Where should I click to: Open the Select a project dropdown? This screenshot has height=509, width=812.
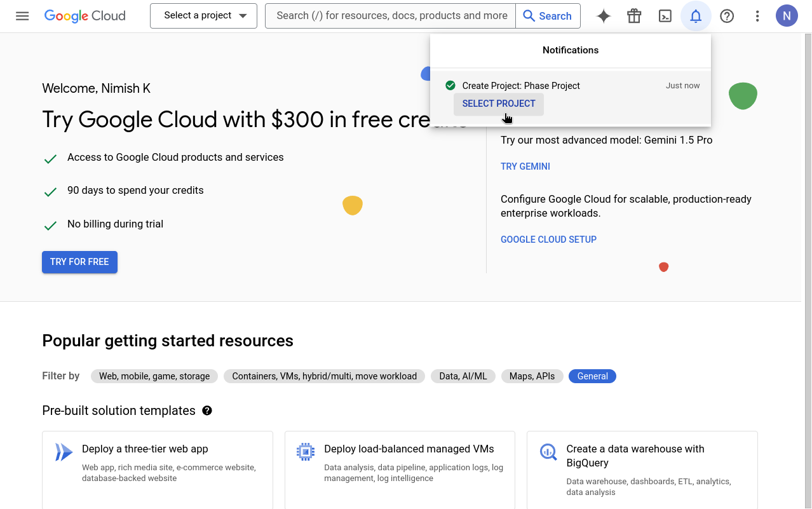click(x=203, y=16)
